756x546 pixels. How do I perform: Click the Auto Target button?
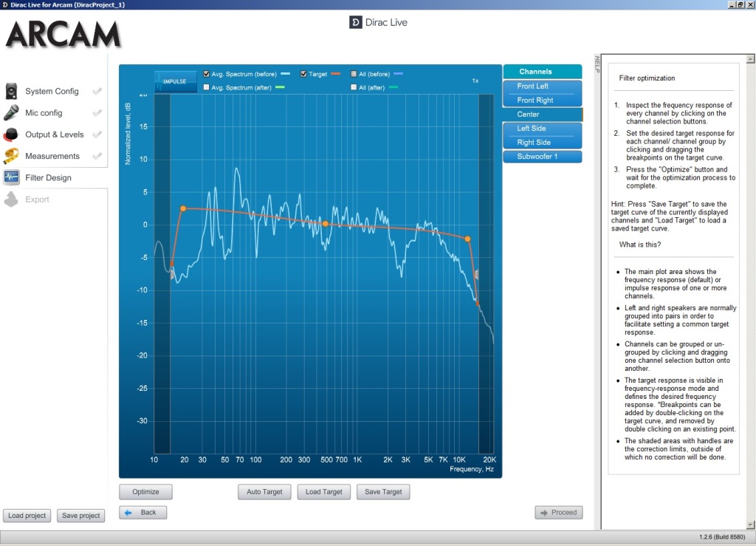[264, 492]
